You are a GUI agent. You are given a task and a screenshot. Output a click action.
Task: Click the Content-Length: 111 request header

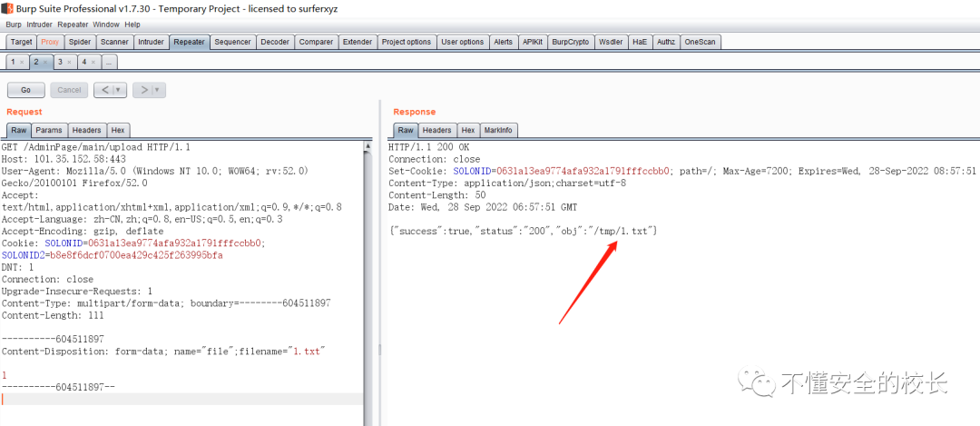pyautogui.click(x=53, y=315)
